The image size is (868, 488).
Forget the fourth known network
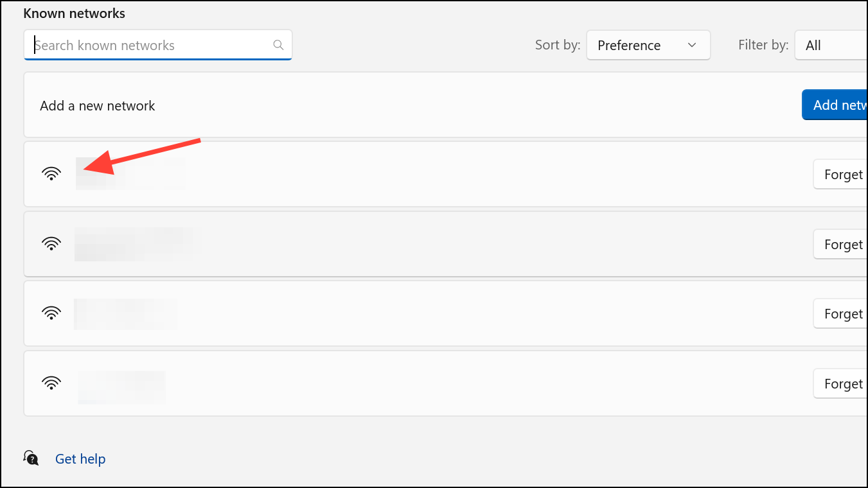840,383
